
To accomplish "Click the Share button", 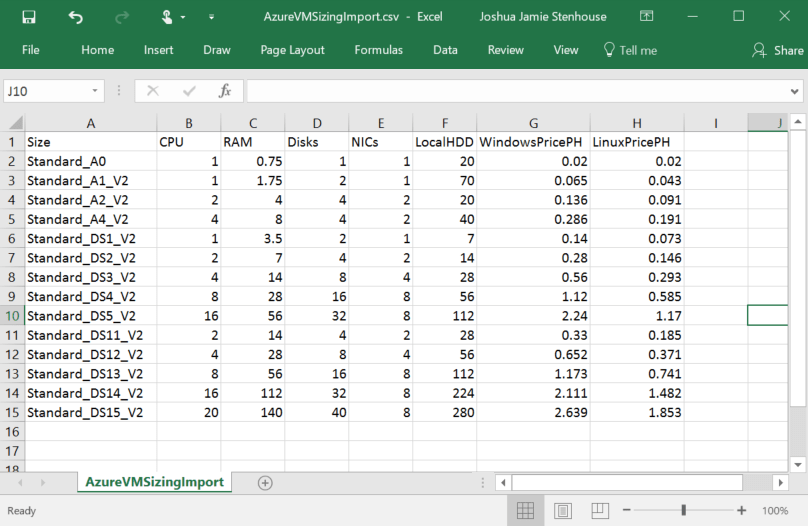I will point(777,50).
